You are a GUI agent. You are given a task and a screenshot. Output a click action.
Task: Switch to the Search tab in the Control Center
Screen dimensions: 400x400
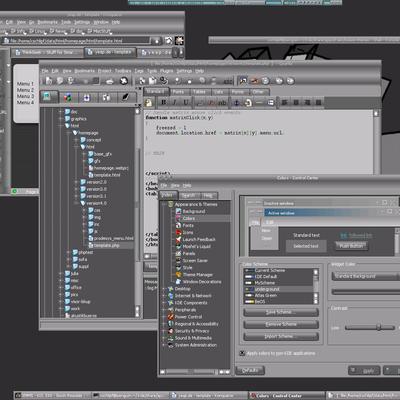(189, 195)
